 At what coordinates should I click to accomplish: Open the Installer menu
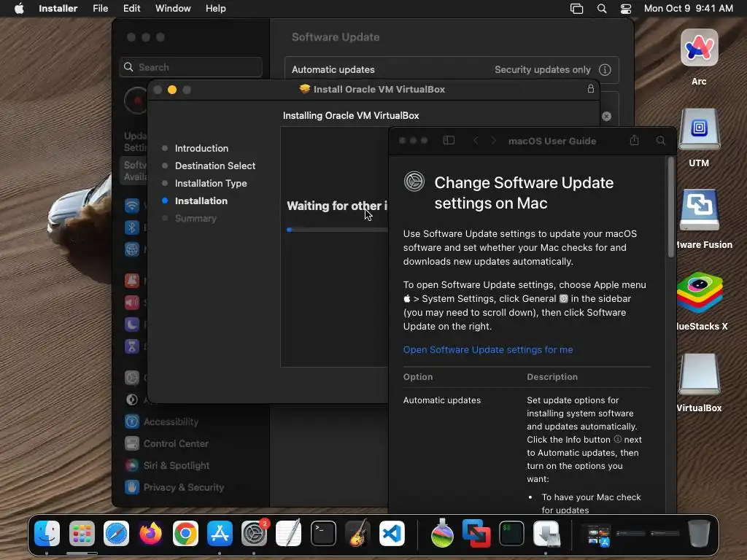click(x=58, y=8)
